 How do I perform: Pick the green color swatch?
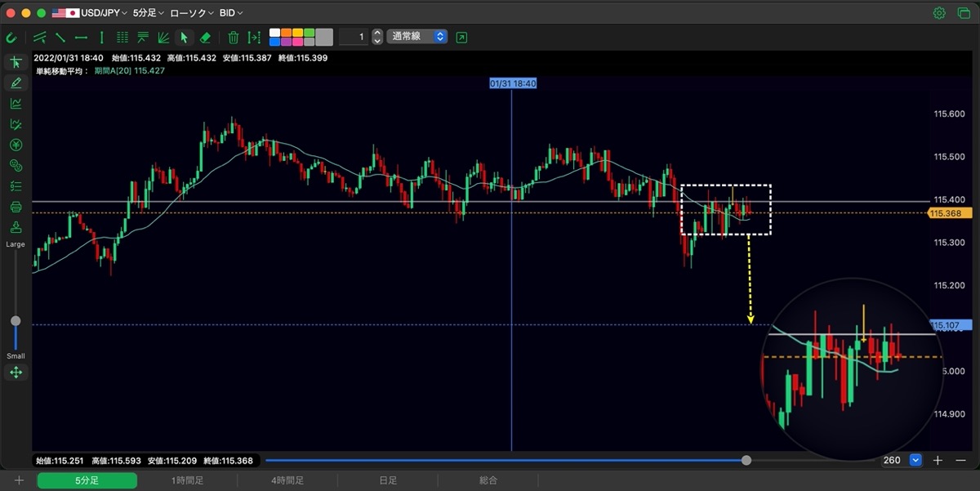310,33
